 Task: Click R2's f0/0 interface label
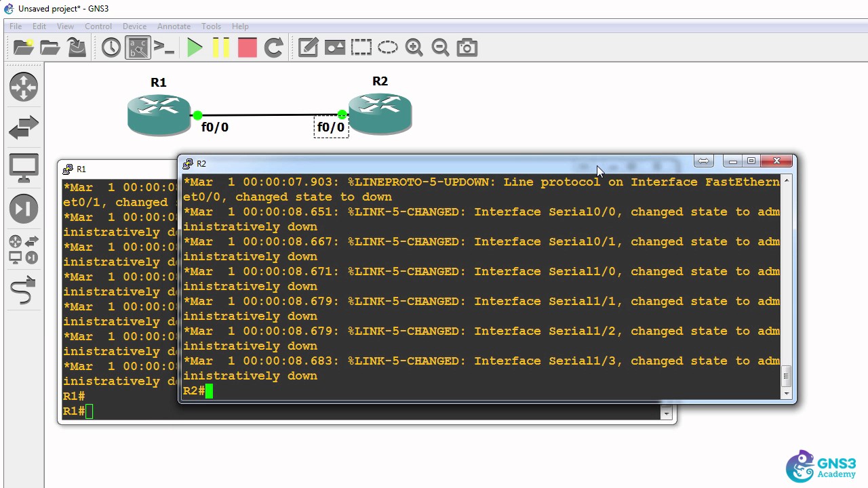point(331,127)
